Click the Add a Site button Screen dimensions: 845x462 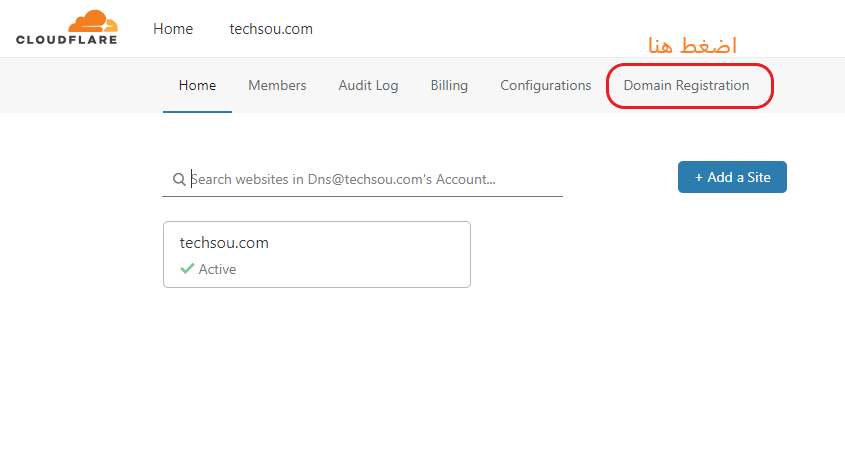click(x=732, y=177)
